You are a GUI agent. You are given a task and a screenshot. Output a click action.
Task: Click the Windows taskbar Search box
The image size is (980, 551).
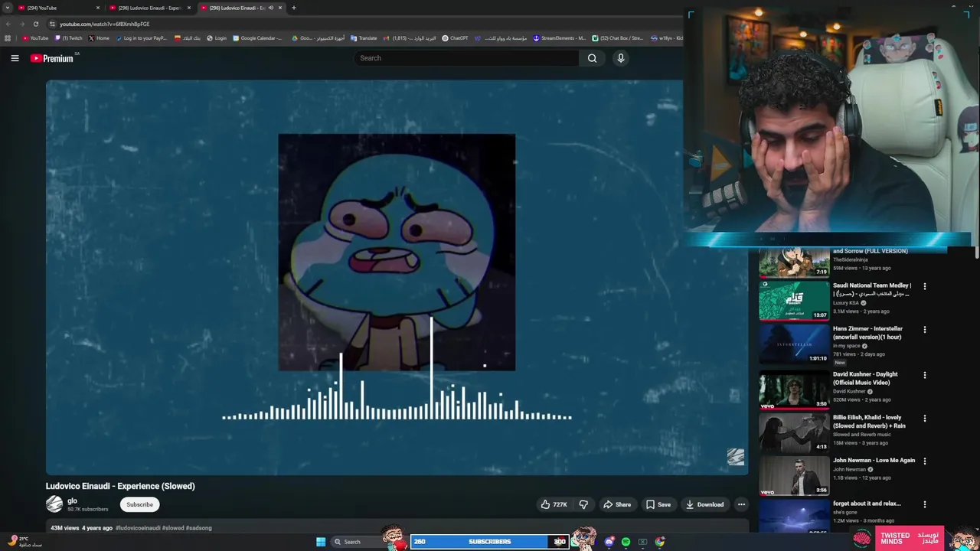358,542
